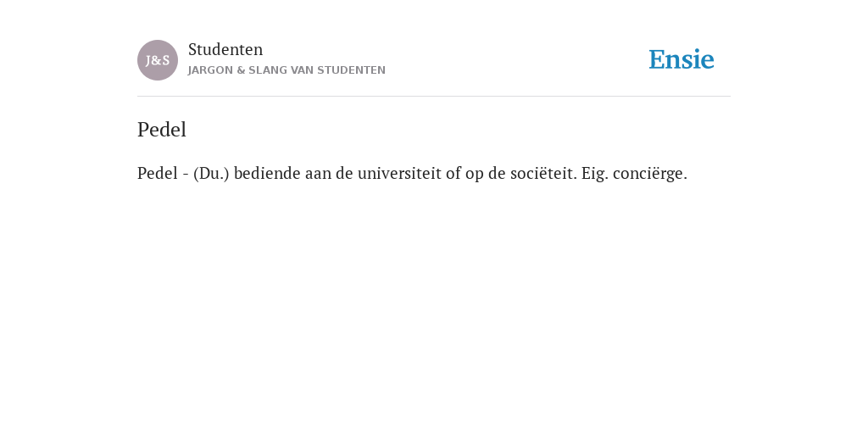Open Jargon & Slang van Studenten subtitle

click(x=287, y=70)
